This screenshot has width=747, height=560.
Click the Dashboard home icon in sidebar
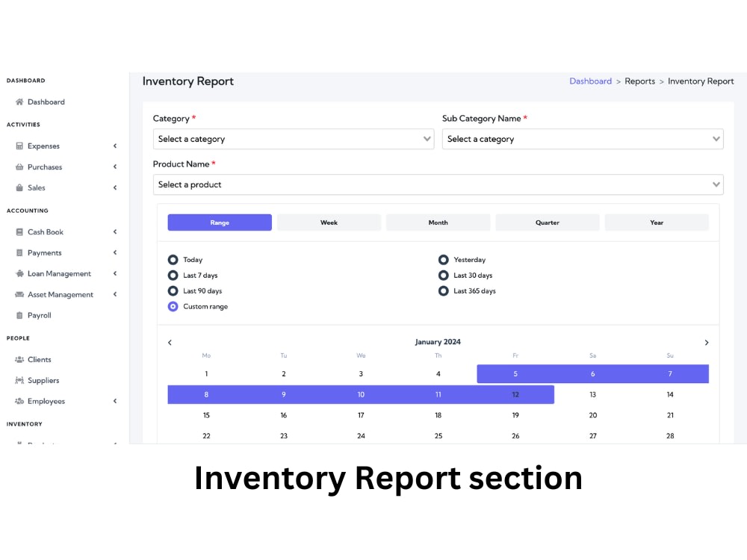(19, 102)
